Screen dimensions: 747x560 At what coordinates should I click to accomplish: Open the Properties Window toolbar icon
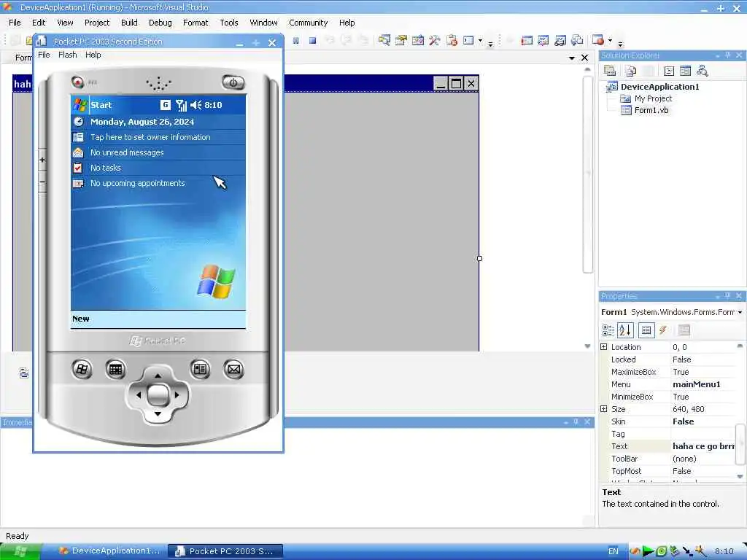click(401, 41)
